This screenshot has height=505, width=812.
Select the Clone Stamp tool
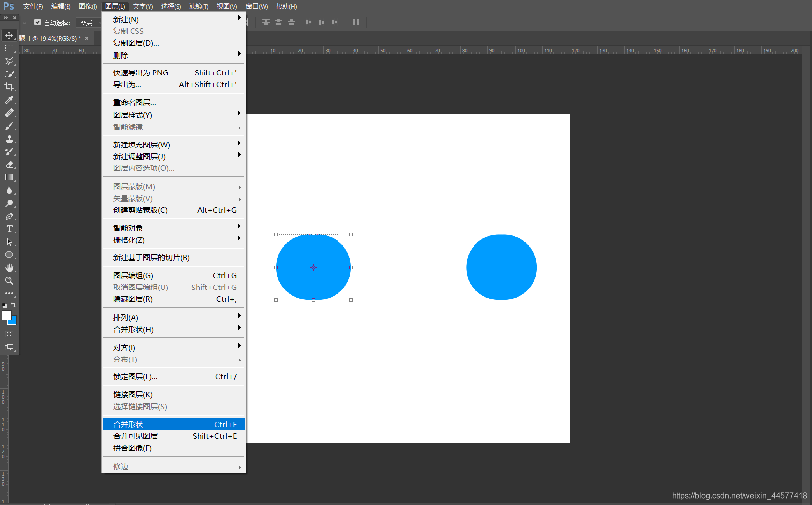9,139
